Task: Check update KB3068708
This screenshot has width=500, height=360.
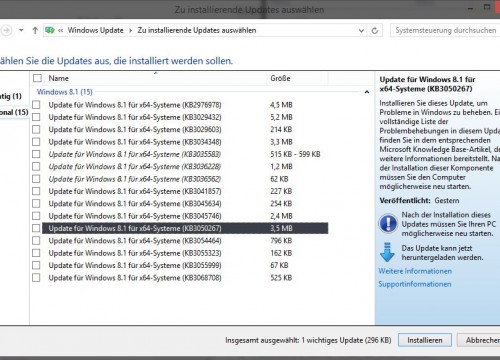Action: pos(36,277)
